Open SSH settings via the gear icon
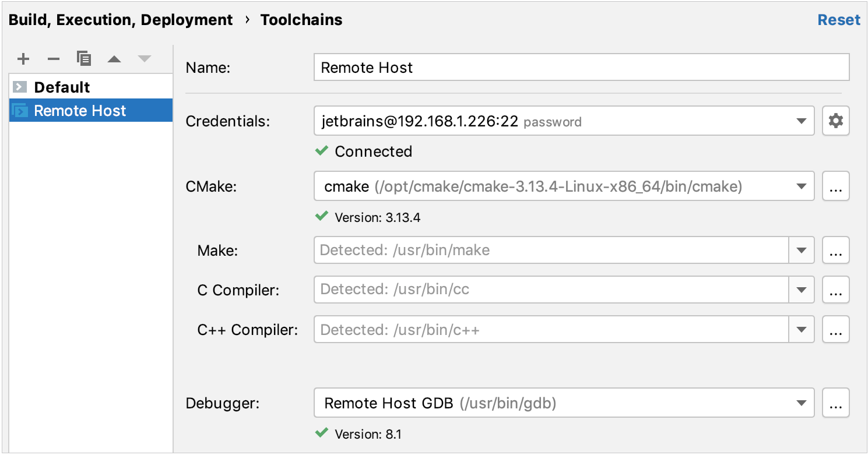The height and width of the screenshot is (455, 868). coord(836,121)
